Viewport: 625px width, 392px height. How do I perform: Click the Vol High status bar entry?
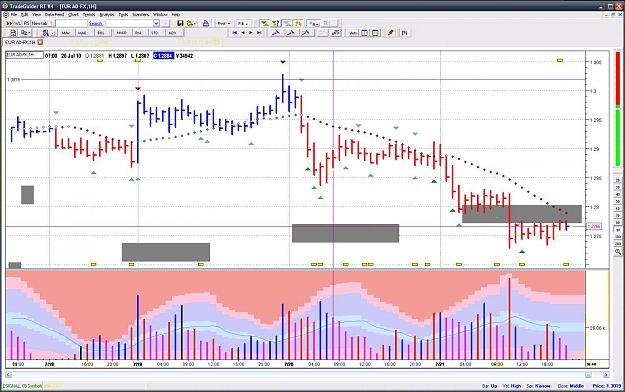coord(512,386)
